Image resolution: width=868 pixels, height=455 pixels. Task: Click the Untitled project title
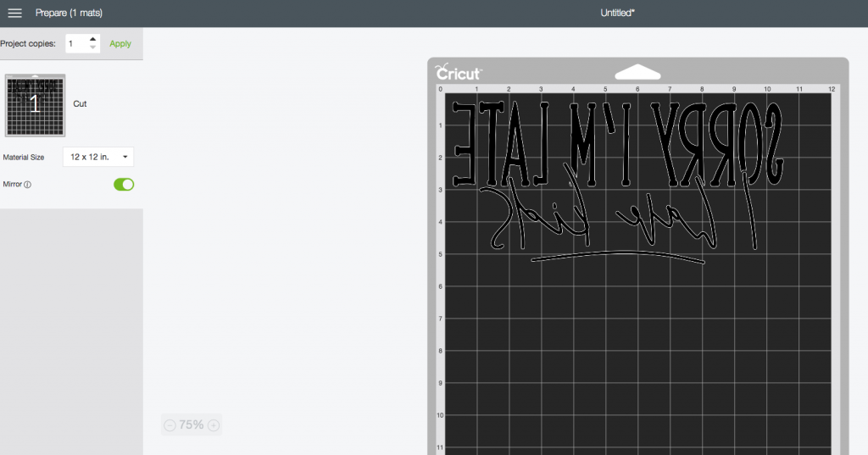click(x=617, y=13)
